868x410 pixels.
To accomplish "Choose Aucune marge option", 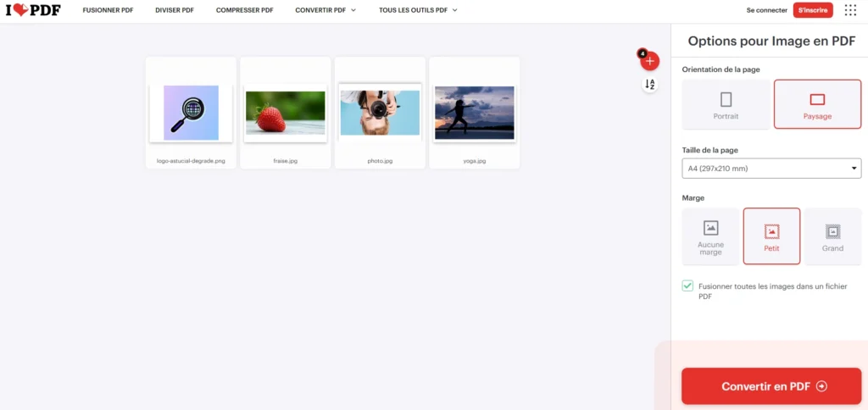I will coord(710,236).
